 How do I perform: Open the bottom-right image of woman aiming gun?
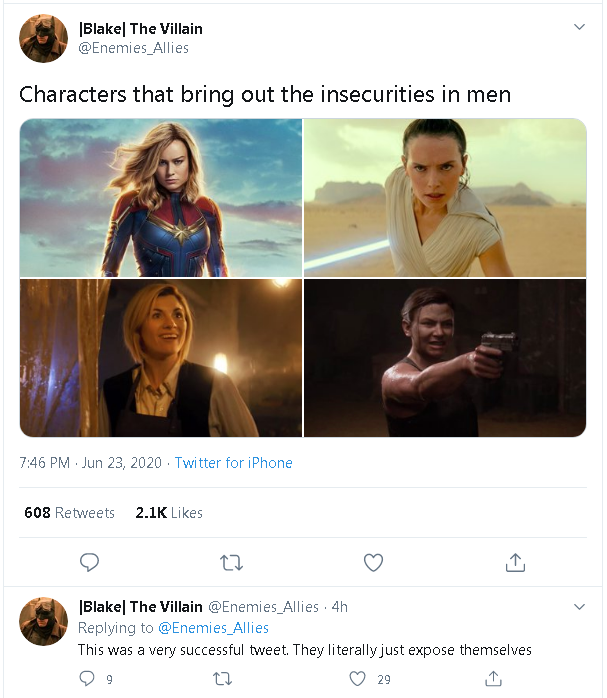pos(445,358)
